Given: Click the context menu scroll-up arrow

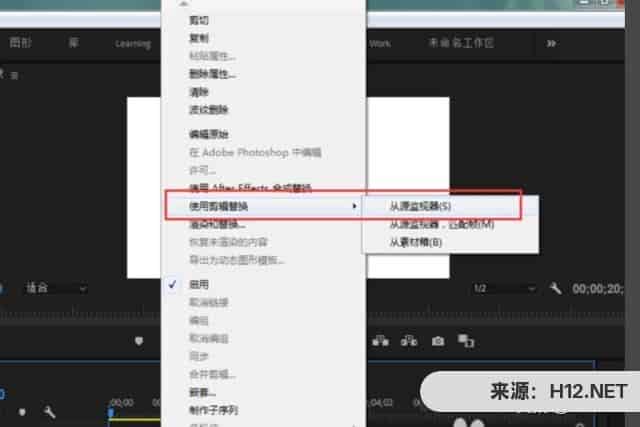Looking at the screenshot, I should [183, 3].
